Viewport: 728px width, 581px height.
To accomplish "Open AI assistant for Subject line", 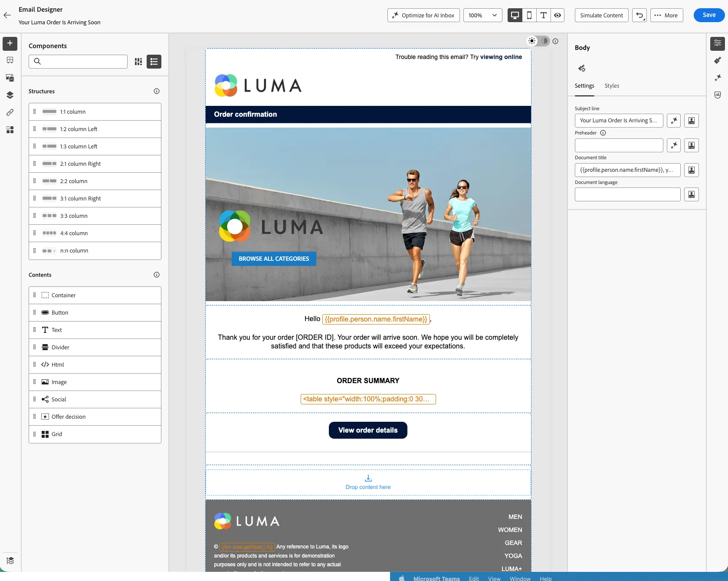I will pos(674,121).
